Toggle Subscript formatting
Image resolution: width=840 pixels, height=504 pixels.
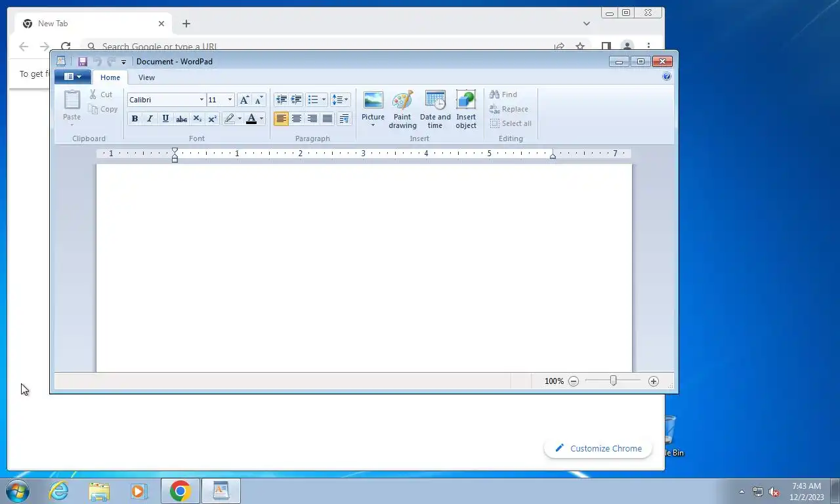click(197, 119)
